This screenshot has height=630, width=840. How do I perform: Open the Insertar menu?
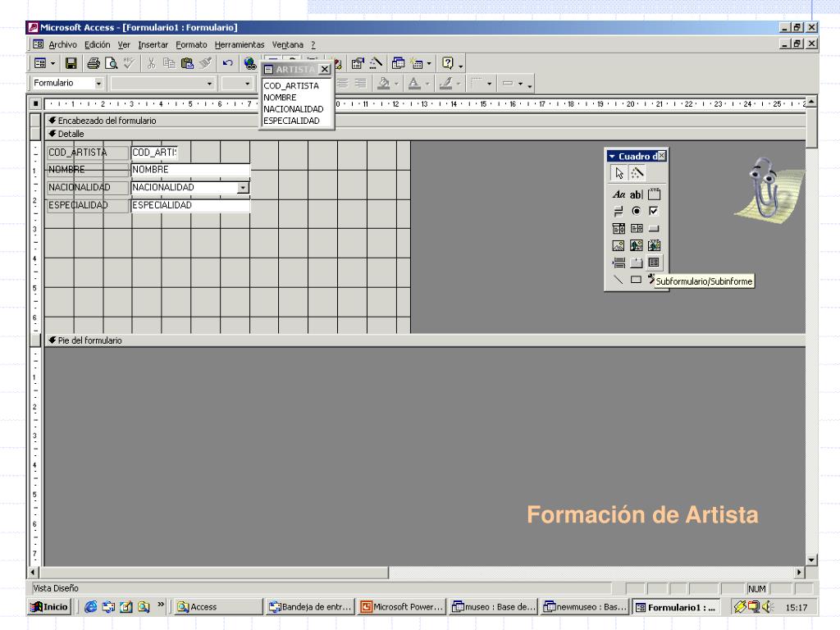tap(153, 44)
